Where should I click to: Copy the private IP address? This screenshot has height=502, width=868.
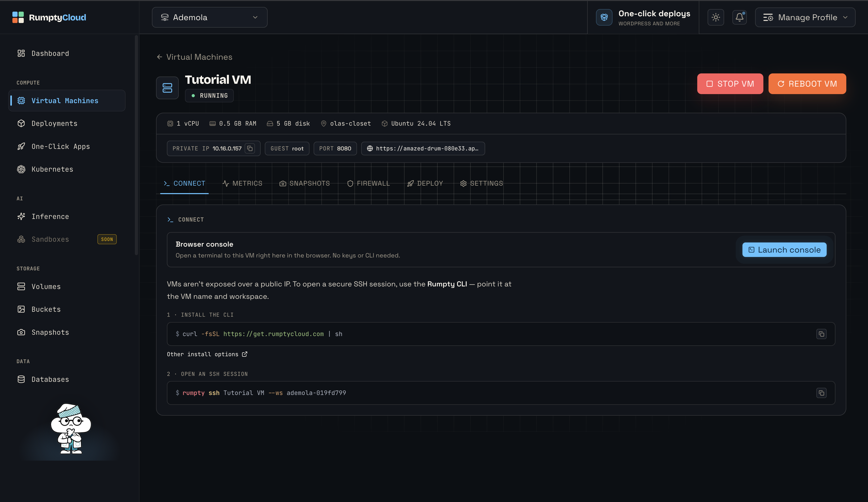point(250,148)
